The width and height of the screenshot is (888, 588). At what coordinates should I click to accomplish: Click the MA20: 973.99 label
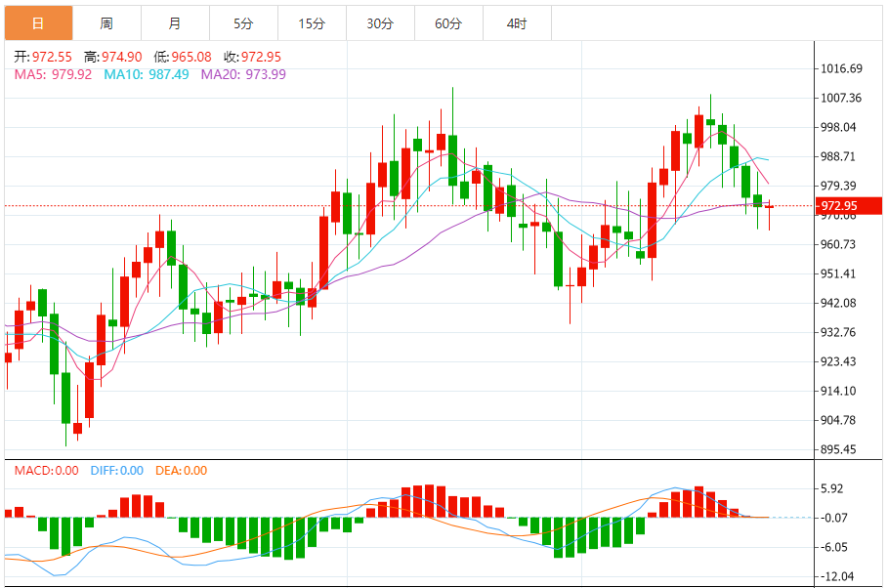pos(243,74)
